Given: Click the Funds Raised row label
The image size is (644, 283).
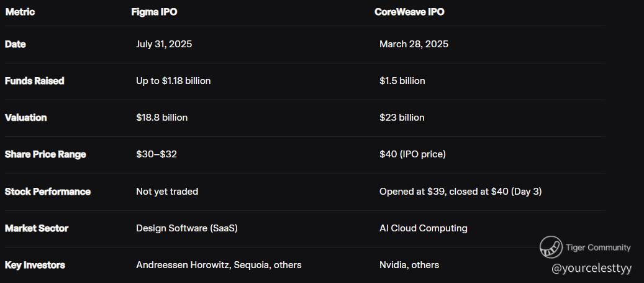Looking at the screenshot, I should (x=34, y=81).
